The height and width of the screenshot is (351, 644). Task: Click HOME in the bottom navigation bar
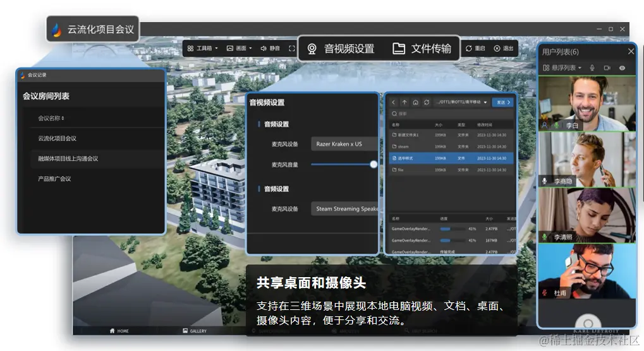(x=119, y=331)
